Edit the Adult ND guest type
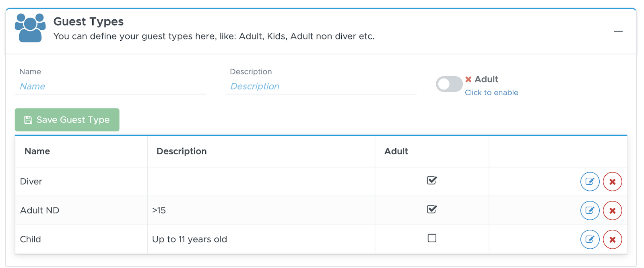Image resolution: width=644 pixels, height=268 pixels. [590, 210]
